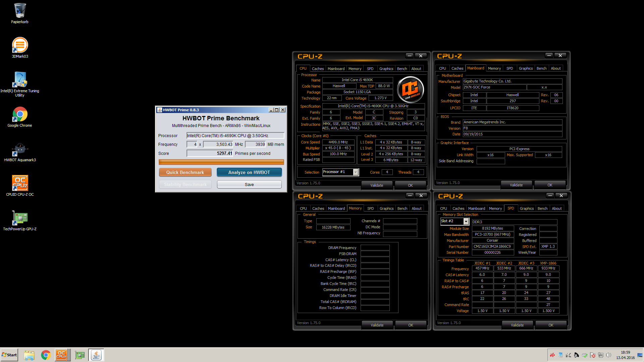Click the 5297.41 score field

coord(210,154)
